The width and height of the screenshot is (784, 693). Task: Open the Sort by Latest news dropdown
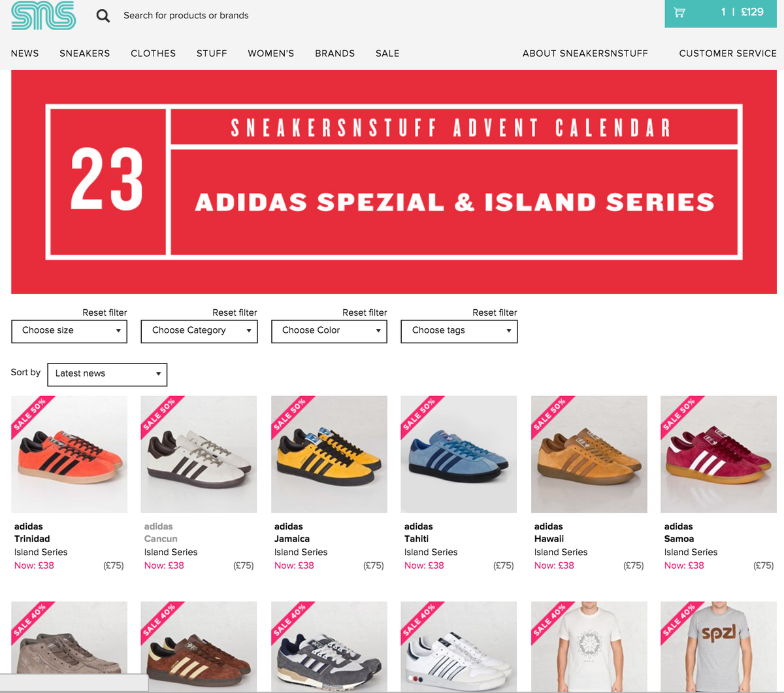[107, 374]
